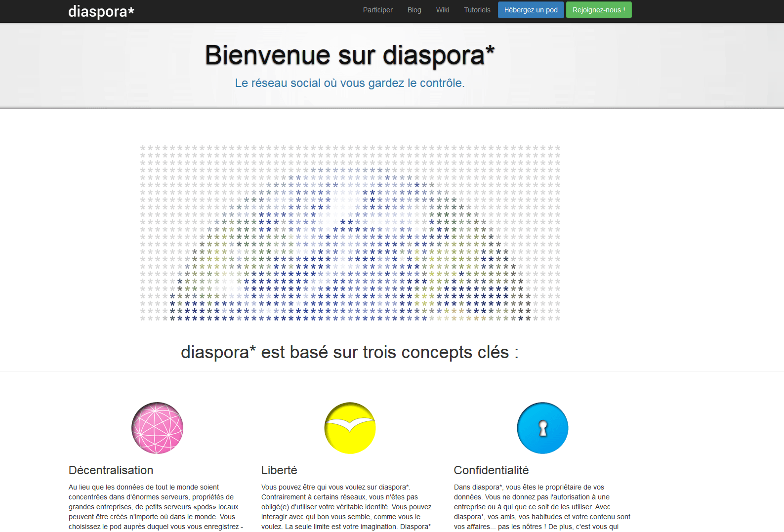Open the Blog menu item
784x532 pixels.
[414, 10]
